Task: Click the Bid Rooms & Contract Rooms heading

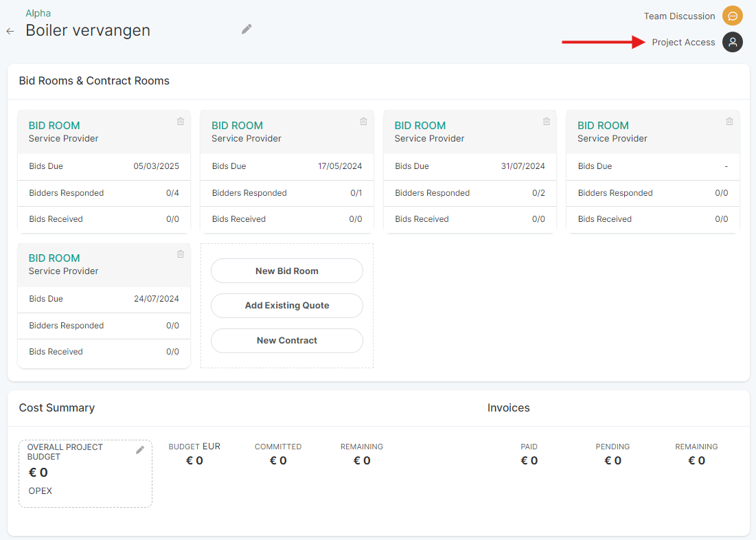Action: pos(94,80)
